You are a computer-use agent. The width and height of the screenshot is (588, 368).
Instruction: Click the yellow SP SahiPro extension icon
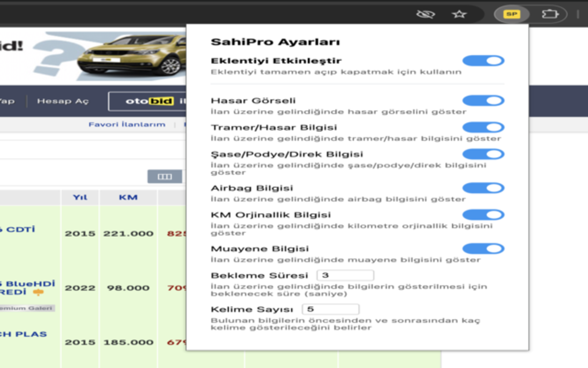(512, 14)
